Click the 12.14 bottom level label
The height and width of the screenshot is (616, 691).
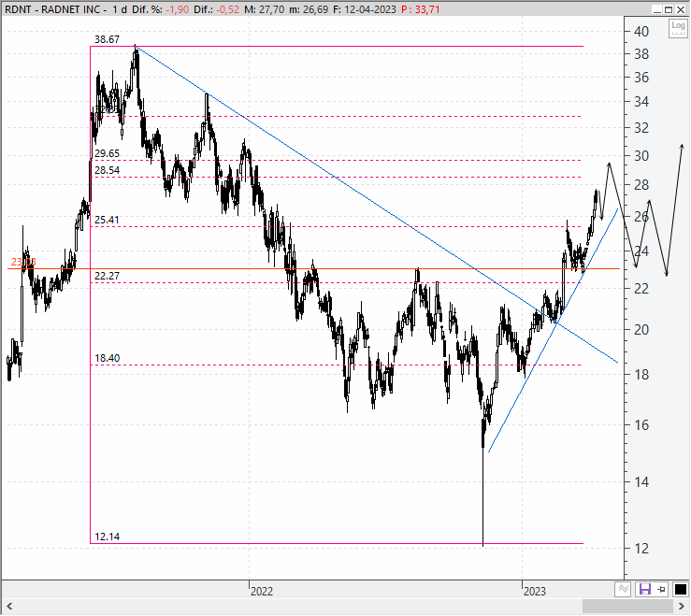point(107,537)
